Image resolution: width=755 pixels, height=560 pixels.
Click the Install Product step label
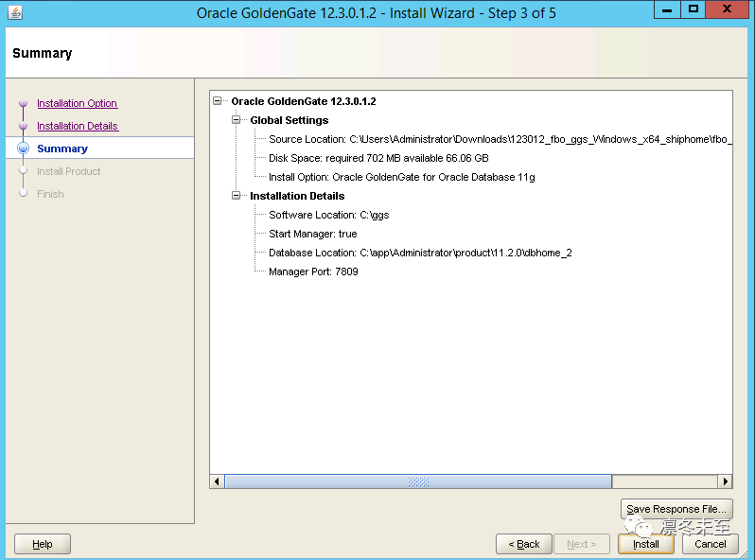(x=69, y=171)
